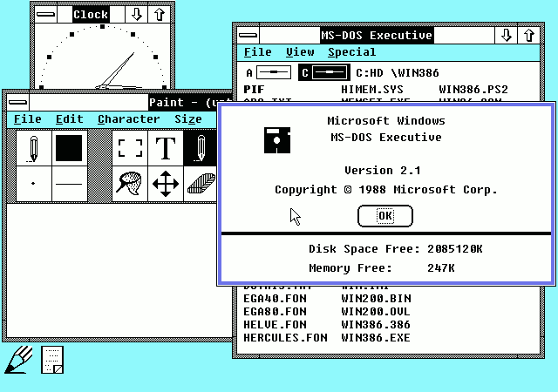Open the Character menu in Paint
The height and width of the screenshot is (392, 558).
pos(128,119)
